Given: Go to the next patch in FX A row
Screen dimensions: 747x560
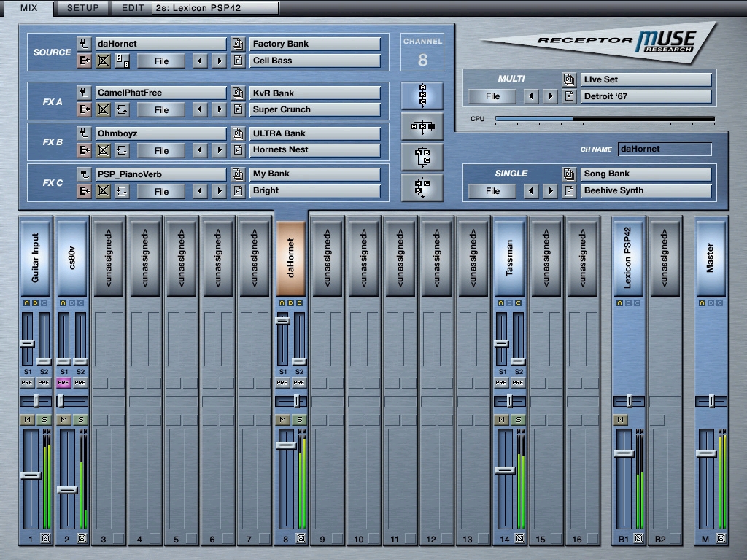Looking at the screenshot, I should coord(219,109).
